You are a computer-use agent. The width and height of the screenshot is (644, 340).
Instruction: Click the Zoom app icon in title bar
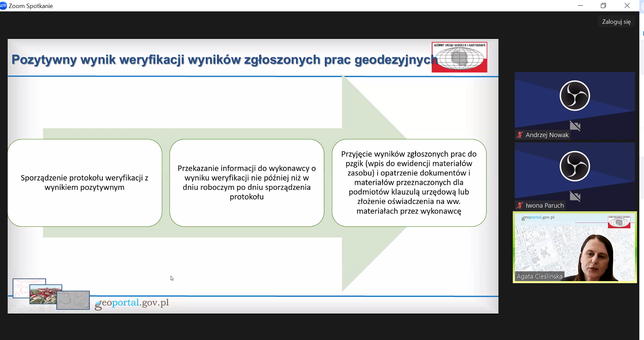(3, 6)
